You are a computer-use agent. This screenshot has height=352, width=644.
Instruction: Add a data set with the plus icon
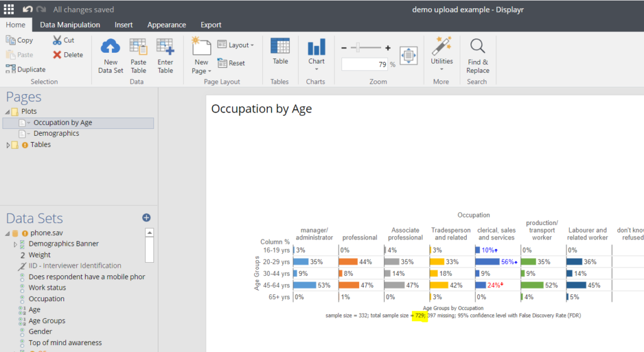[x=147, y=217]
